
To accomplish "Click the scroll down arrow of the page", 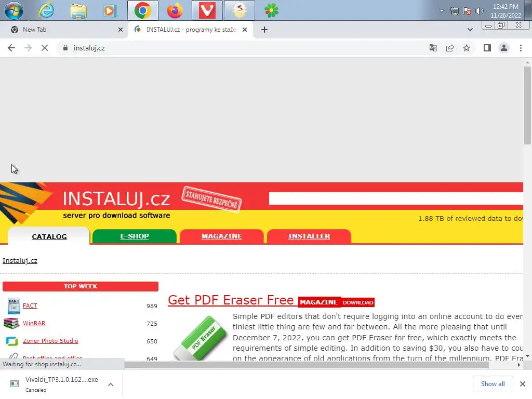I will (x=527, y=356).
